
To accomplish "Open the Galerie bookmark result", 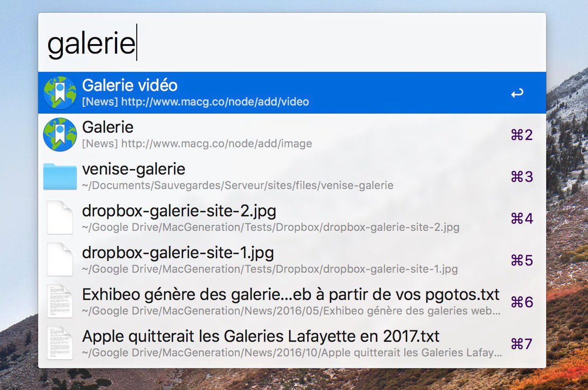I will pyautogui.click(x=292, y=134).
